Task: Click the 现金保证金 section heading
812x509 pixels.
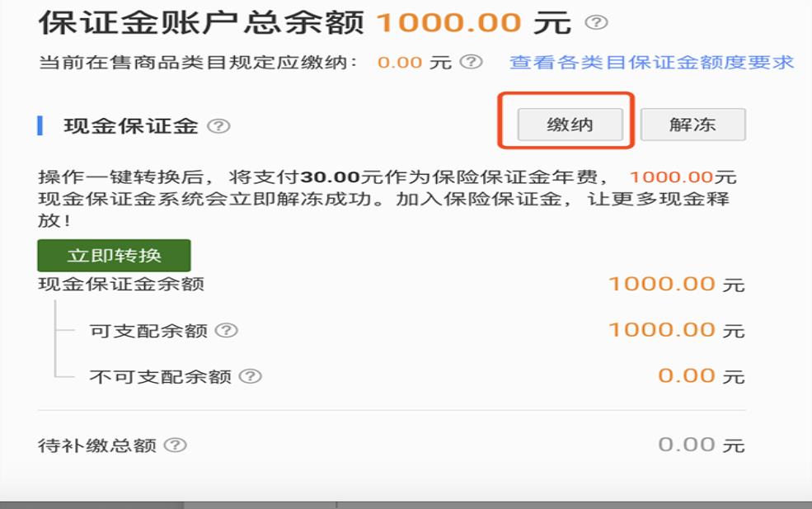Action: click(x=131, y=126)
